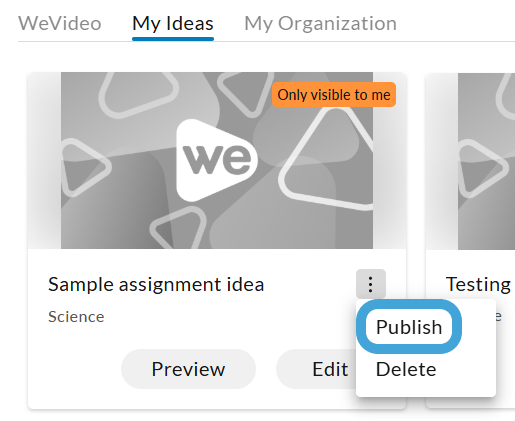Viewport: 515px width, 421px height.
Task: Click the Science subject label
Action: coord(76,317)
